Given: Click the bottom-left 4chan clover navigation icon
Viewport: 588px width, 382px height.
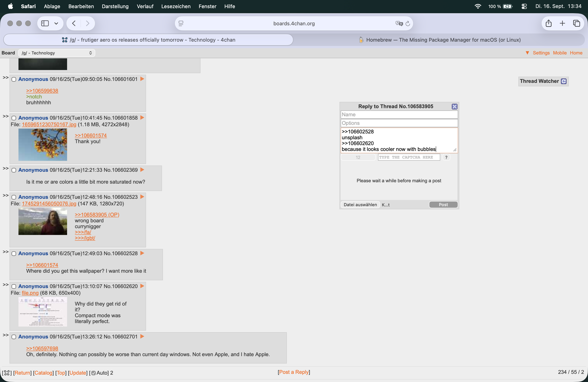Looking at the screenshot, I should click(7, 373).
